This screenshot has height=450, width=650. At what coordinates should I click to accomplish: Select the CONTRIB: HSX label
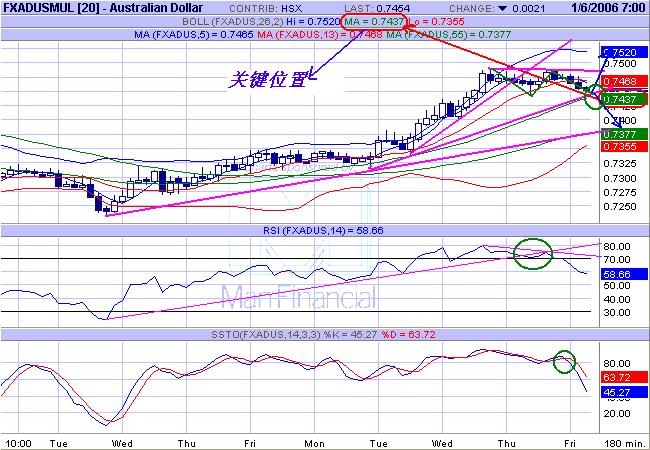click(x=265, y=9)
